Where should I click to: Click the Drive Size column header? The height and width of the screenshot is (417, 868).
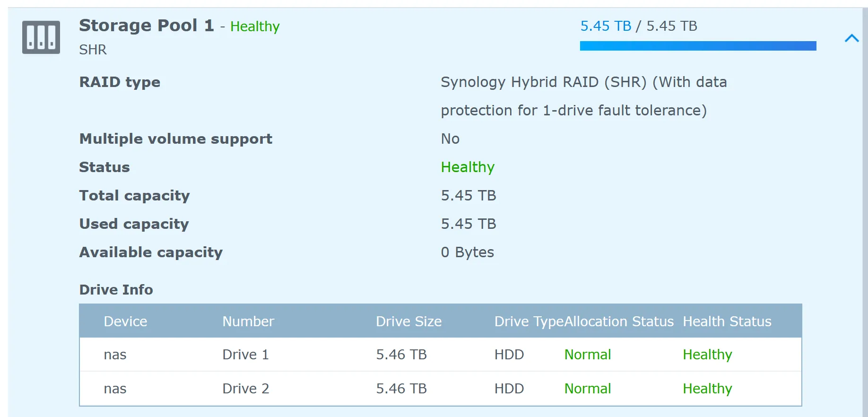[408, 321]
